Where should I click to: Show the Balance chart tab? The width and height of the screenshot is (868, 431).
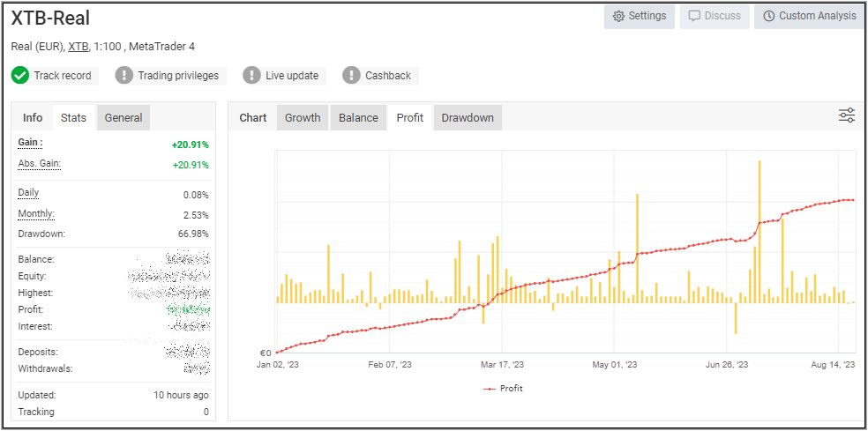click(x=358, y=118)
